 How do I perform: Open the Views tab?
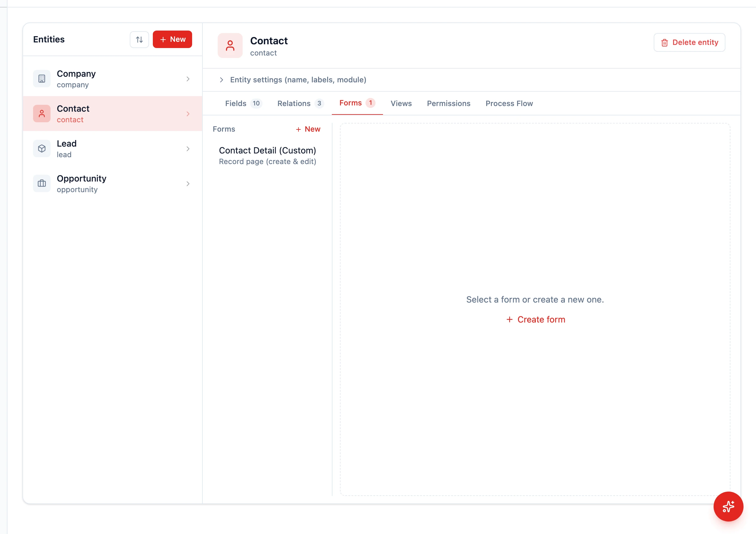point(401,103)
